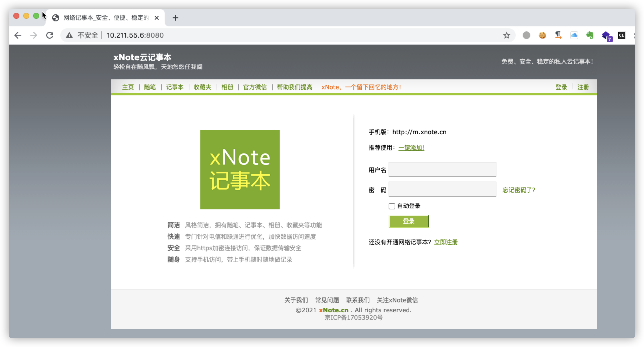This screenshot has width=644, height=347.
Task: Open the cookie extension icon
Action: pyautogui.click(x=542, y=35)
